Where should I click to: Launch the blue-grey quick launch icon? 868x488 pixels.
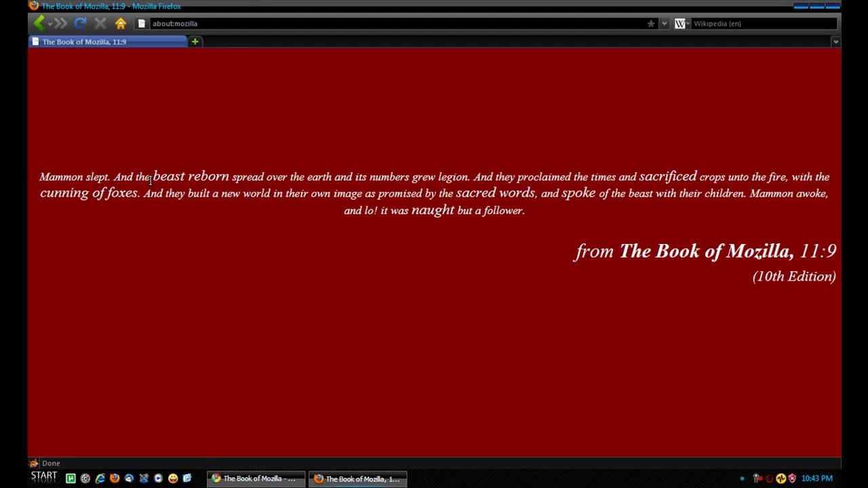coord(144,478)
